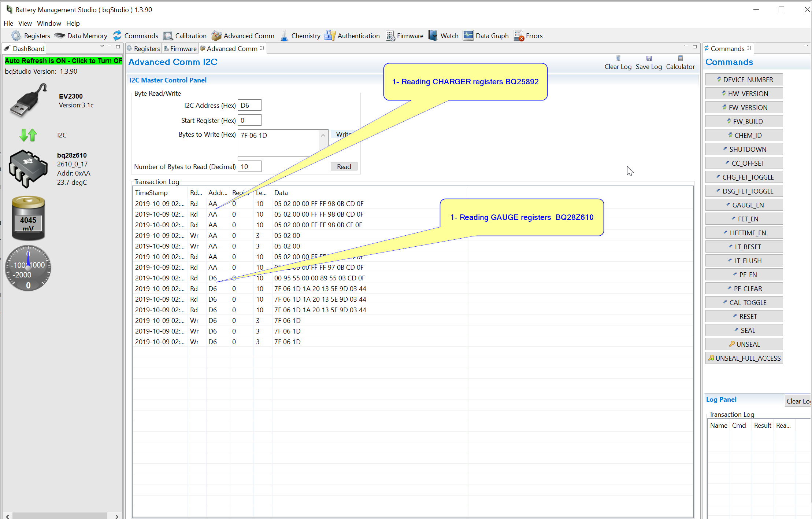The height and width of the screenshot is (519, 812).
Task: Maximize the Advanced Comm editor area
Action: pyautogui.click(x=695, y=46)
